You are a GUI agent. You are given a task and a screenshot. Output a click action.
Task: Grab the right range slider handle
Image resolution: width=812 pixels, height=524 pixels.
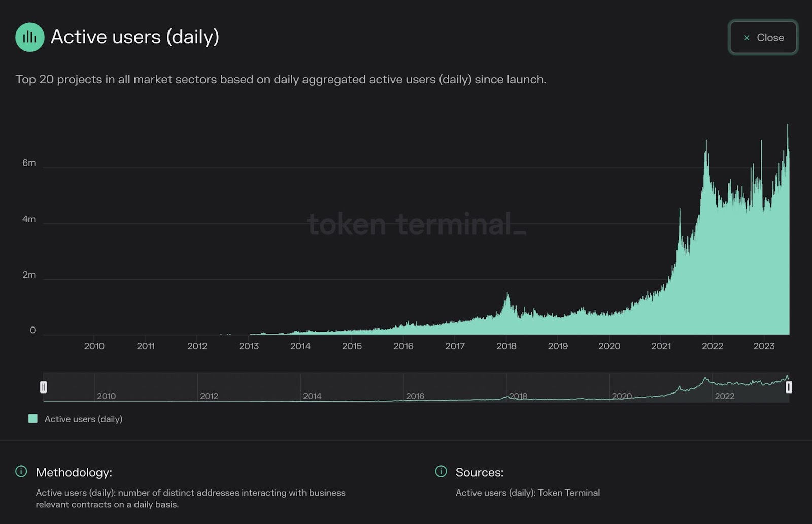click(x=789, y=387)
